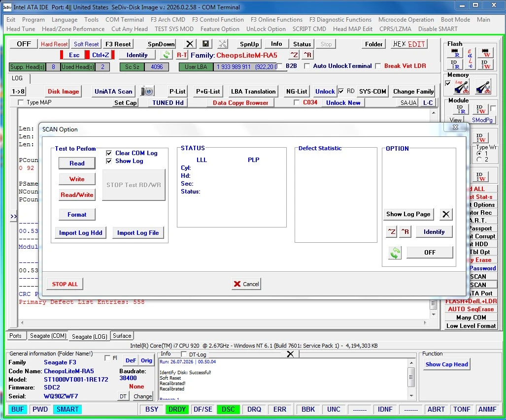The width and height of the screenshot is (506, 420).
Task: Toggle the RD checkbox next to Unlock
Action: coord(341,91)
